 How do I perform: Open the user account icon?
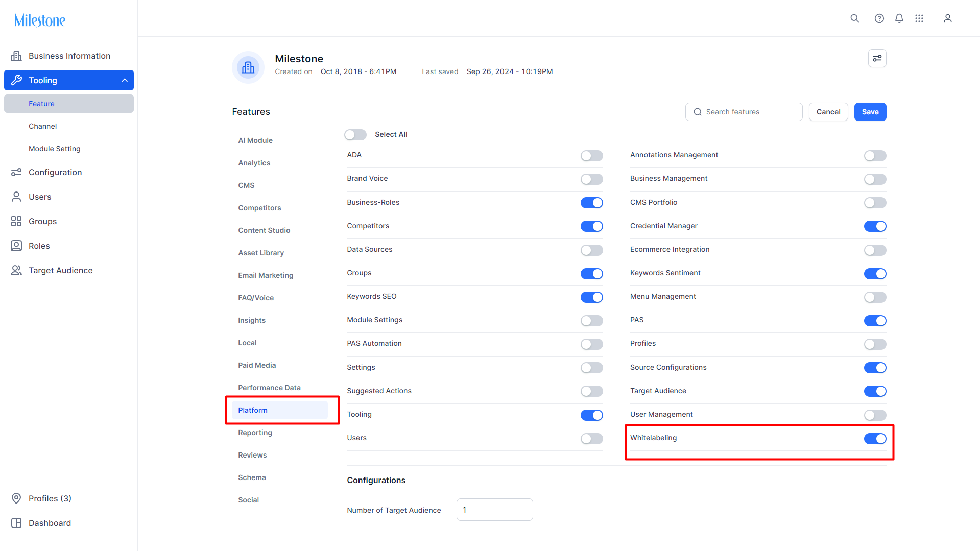[948, 18]
